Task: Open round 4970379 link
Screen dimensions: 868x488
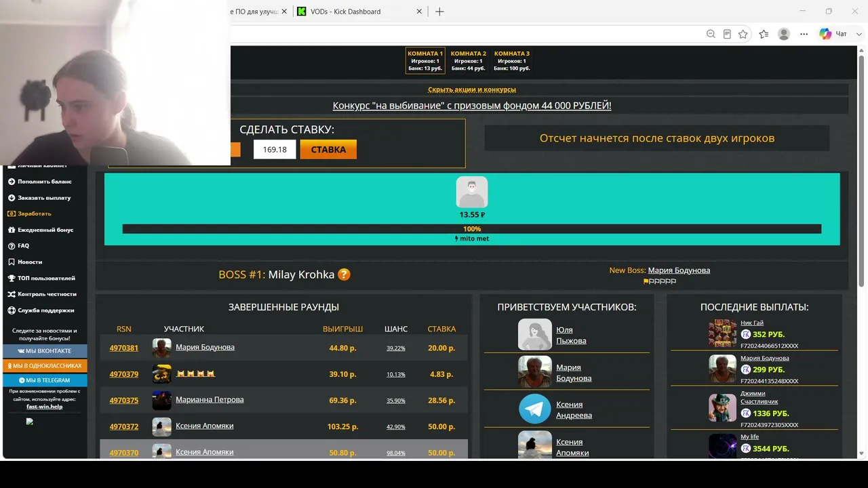Action: pos(124,374)
